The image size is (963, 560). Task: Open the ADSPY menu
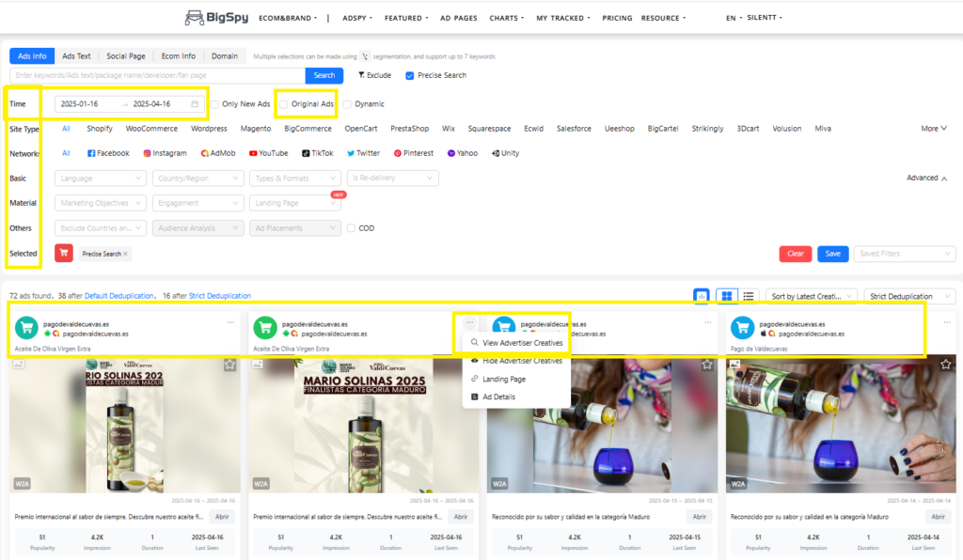357,18
